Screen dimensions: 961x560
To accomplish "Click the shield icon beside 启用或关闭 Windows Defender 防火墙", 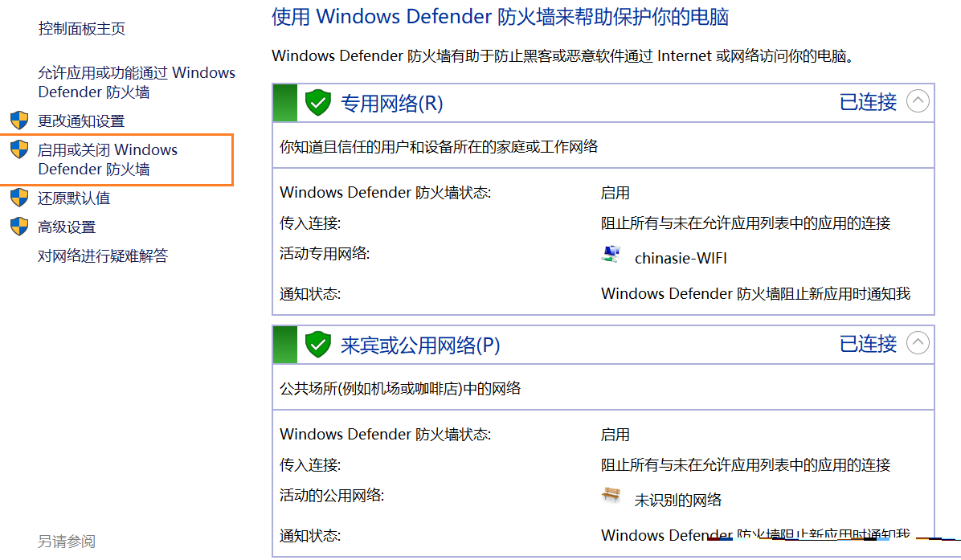I will pyautogui.click(x=19, y=149).
